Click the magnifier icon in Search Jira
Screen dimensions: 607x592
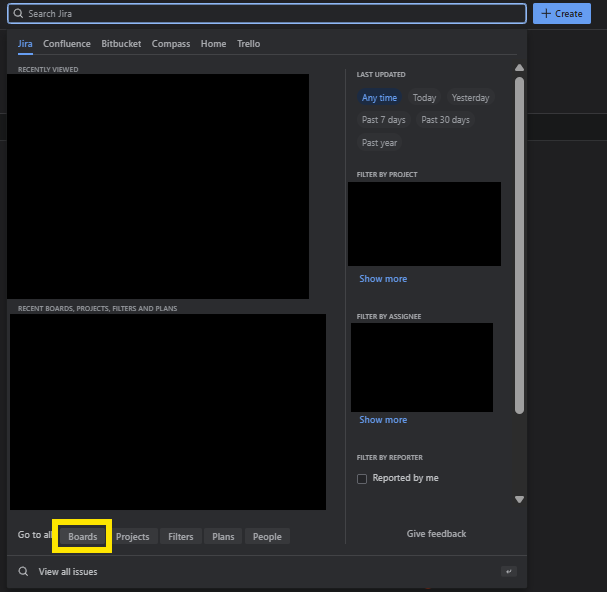18,14
